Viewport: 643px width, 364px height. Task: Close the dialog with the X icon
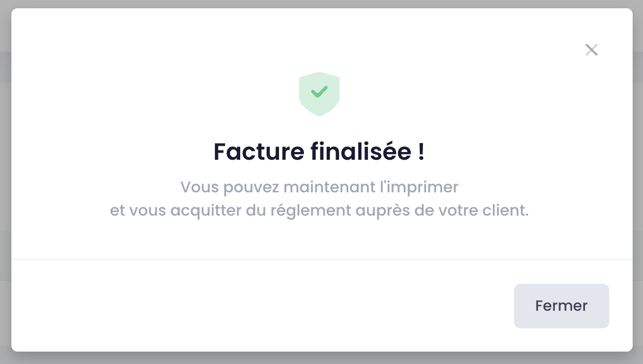(591, 50)
